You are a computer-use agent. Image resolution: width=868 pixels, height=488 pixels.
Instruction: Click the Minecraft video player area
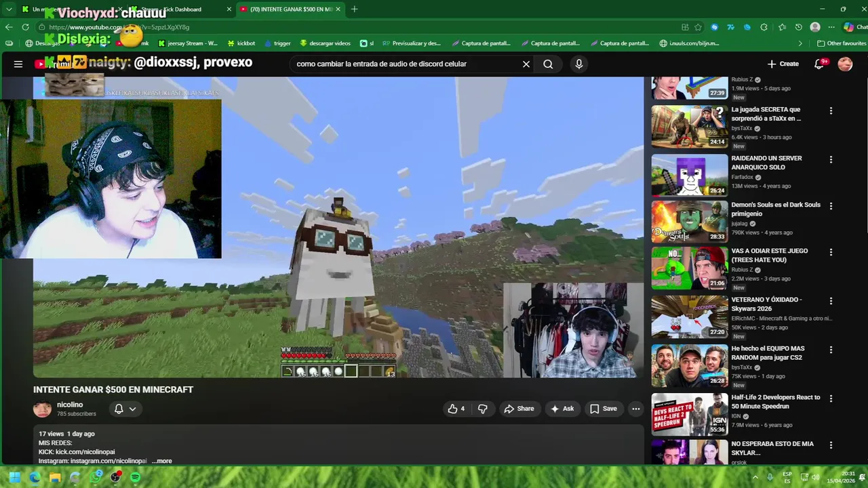338,227
